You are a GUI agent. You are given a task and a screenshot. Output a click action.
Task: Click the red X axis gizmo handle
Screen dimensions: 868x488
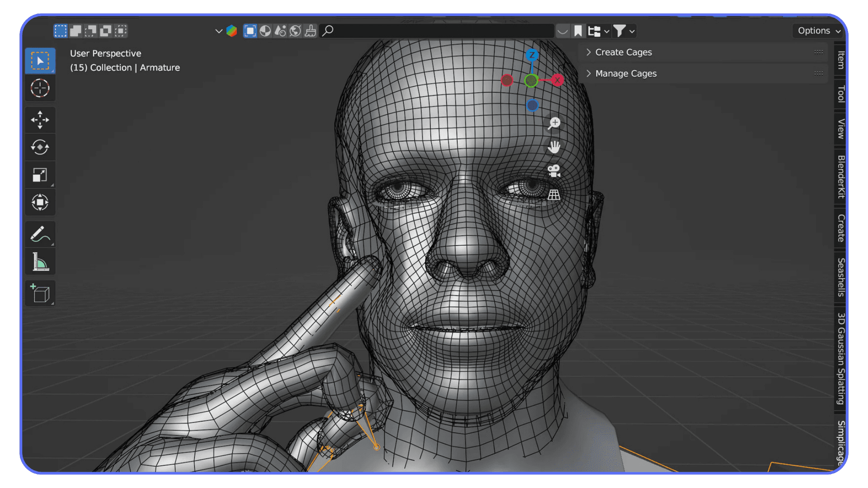pyautogui.click(x=557, y=80)
